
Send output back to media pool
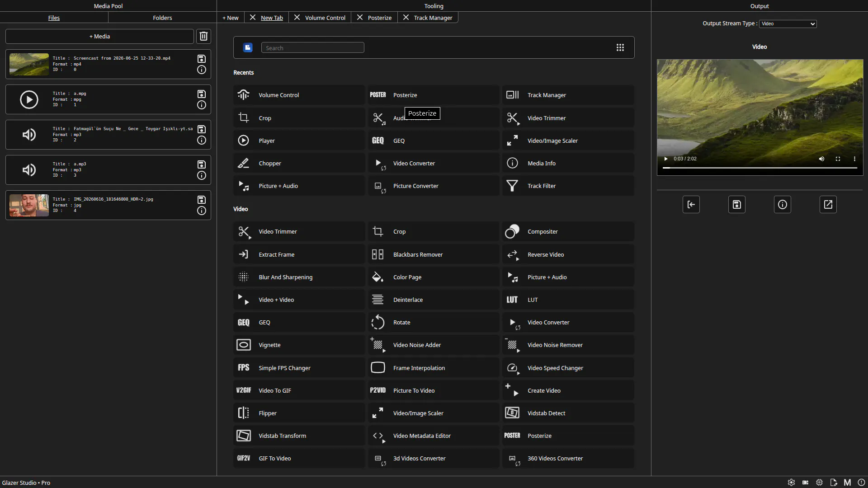pyautogui.click(x=691, y=204)
